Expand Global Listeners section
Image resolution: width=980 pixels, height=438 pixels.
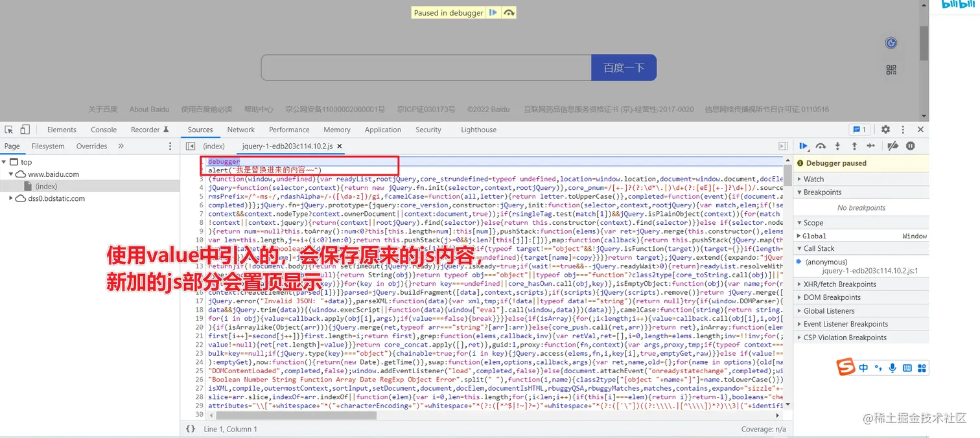pyautogui.click(x=860, y=311)
